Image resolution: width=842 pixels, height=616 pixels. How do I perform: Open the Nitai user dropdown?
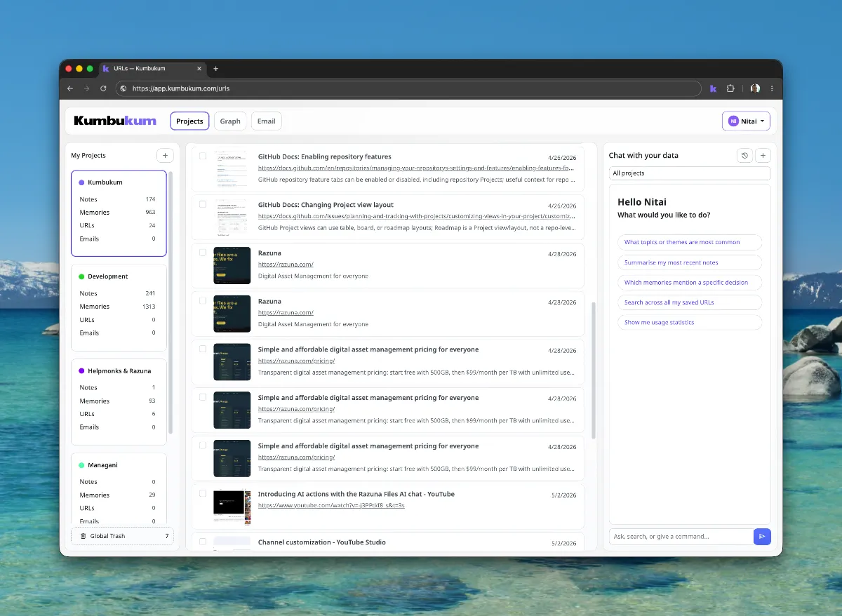(746, 121)
